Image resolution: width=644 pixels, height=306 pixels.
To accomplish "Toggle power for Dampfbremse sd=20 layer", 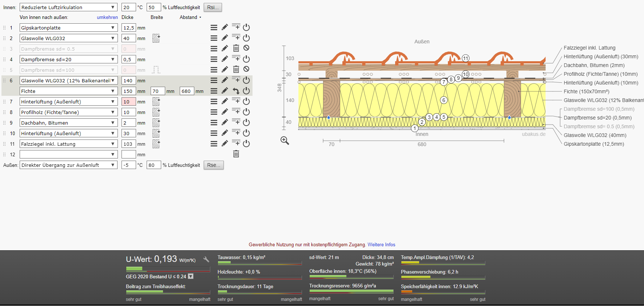I will [246, 59].
